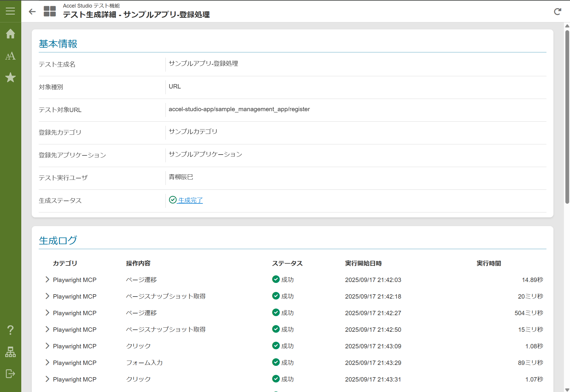The height and width of the screenshot is (392, 570).
Task: Click the refresh icon at top right
Action: pyautogui.click(x=557, y=12)
